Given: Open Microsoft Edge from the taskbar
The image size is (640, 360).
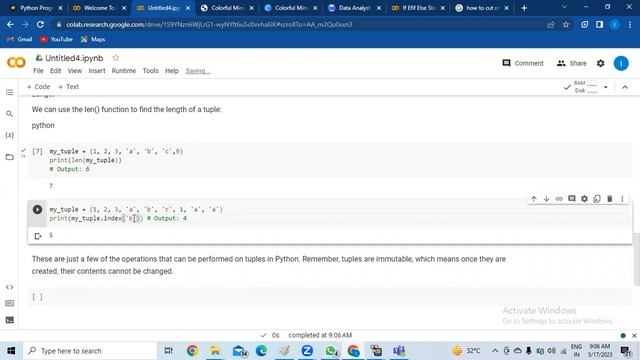Looking at the screenshot, I should [x=261, y=351].
